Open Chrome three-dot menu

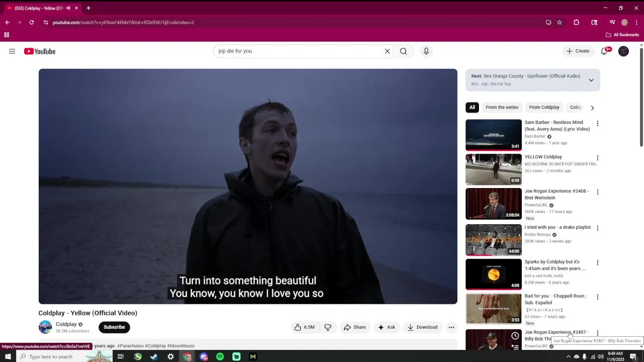pos(636,22)
